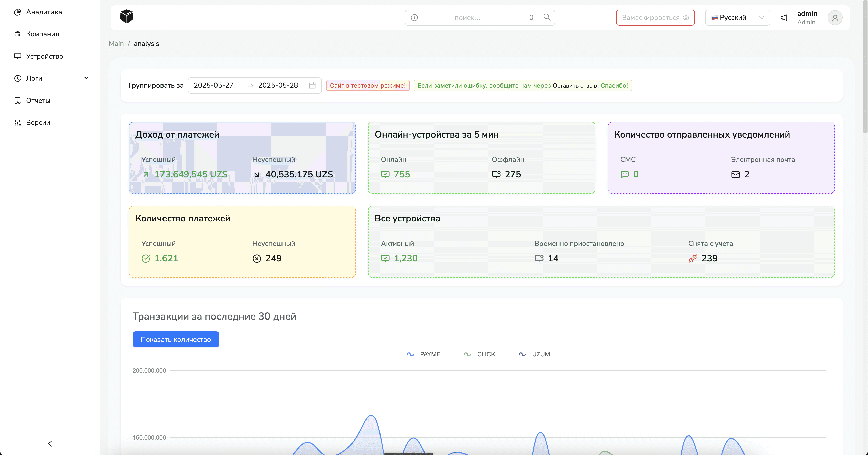Screen dimensions: 868x455
Task: Click the user avatar icon
Action: click(835, 18)
